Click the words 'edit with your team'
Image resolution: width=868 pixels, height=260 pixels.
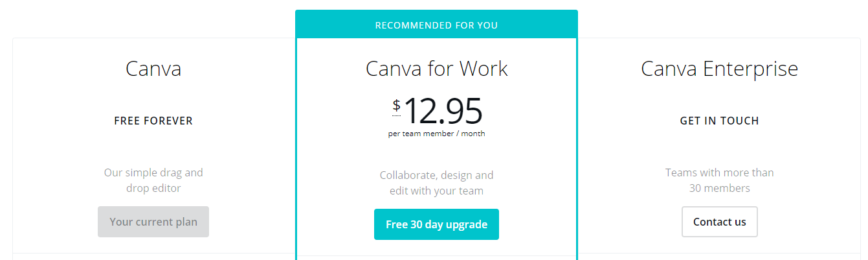tap(436, 191)
